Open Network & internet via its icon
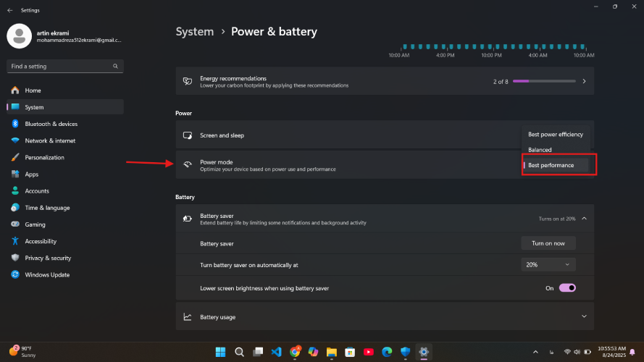The width and height of the screenshot is (644, 362). [14, 140]
